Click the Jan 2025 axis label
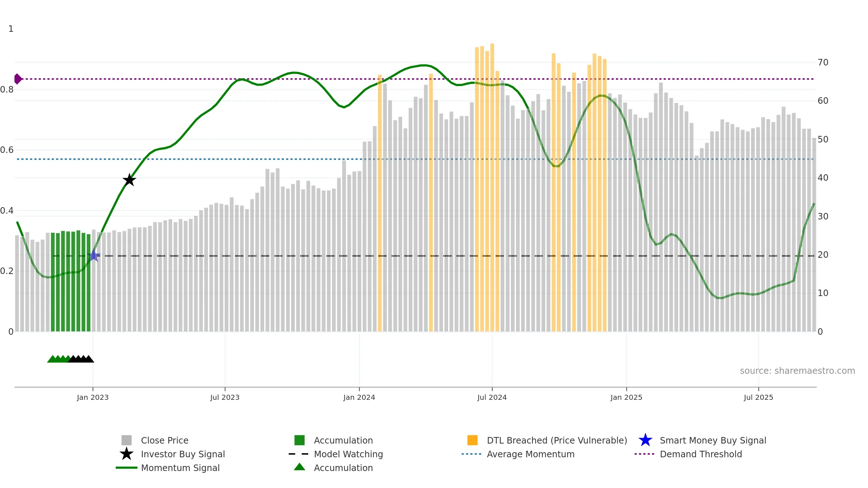Image resolution: width=868 pixels, height=488 pixels. 626,398
